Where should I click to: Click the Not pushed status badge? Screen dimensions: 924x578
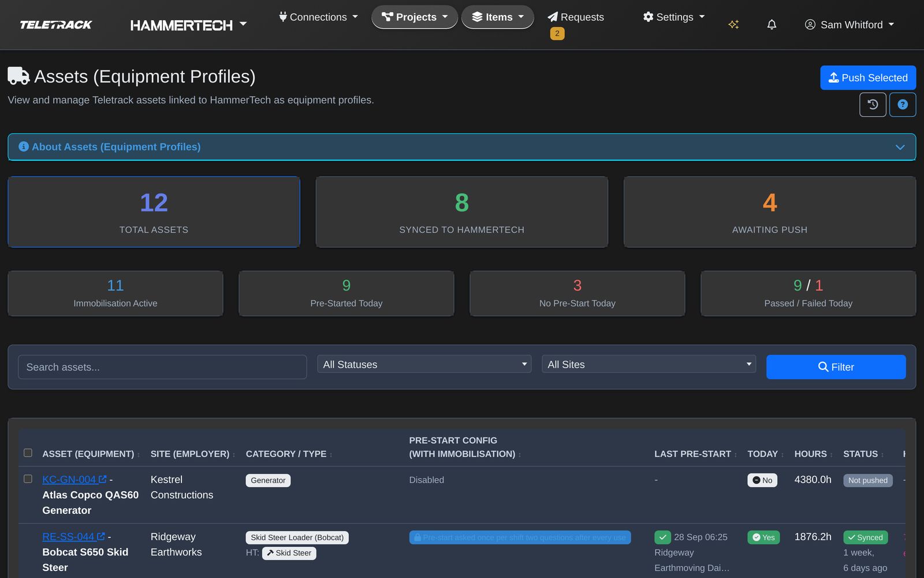tap(867, 480)
